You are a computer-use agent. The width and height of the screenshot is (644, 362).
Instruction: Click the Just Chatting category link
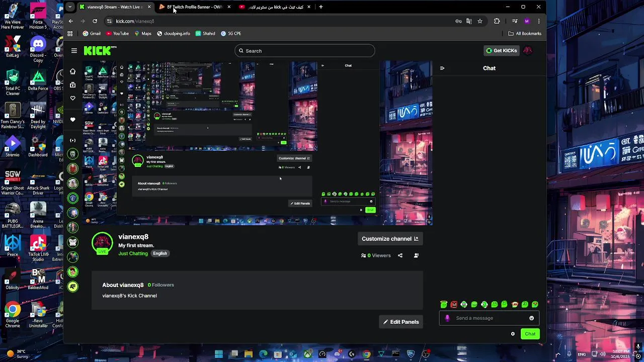point(133,253)
